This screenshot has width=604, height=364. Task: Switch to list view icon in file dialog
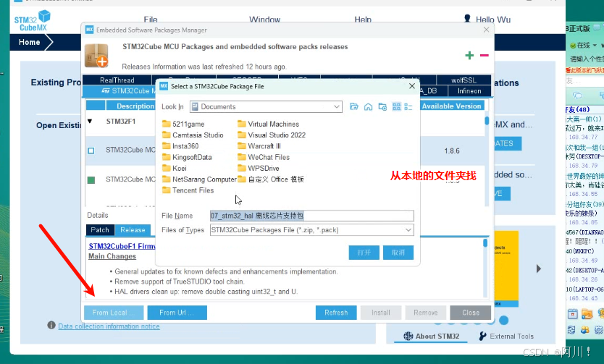click(x=396, y=106)
